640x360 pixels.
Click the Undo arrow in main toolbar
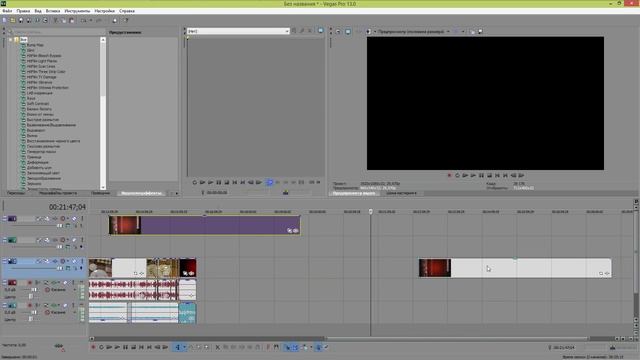click(x=83, y=20)
